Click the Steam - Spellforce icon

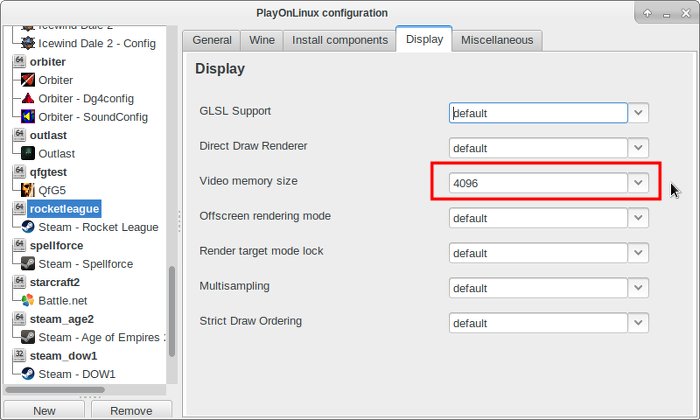[28, 263]
